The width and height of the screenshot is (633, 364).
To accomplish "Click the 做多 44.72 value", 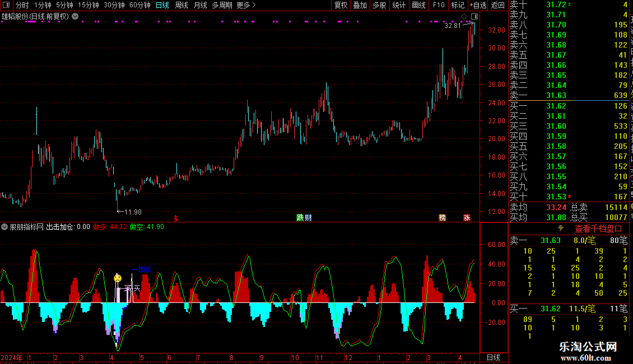I will click(x=110, y=227).
